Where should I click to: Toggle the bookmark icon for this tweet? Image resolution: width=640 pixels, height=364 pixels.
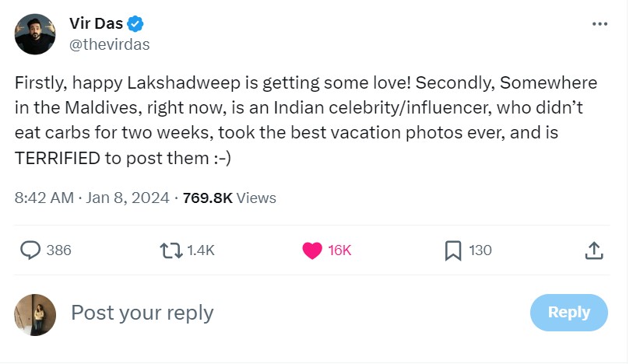452,250
